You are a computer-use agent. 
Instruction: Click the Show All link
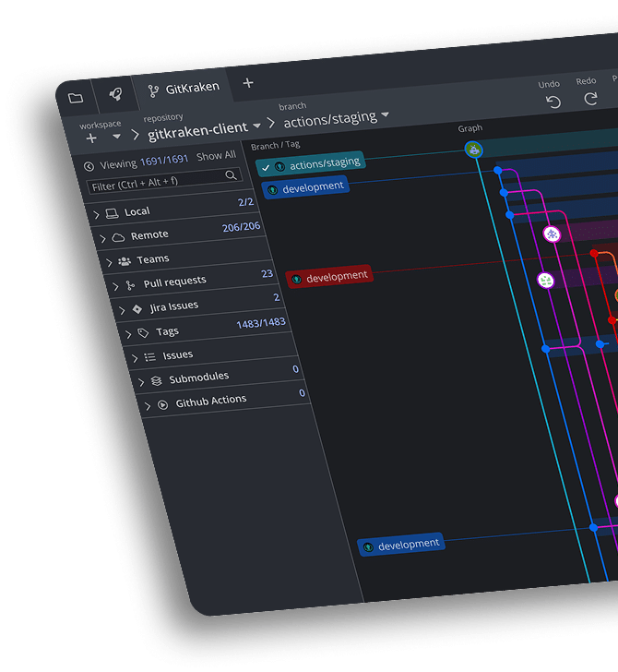(x=216, y=156)
